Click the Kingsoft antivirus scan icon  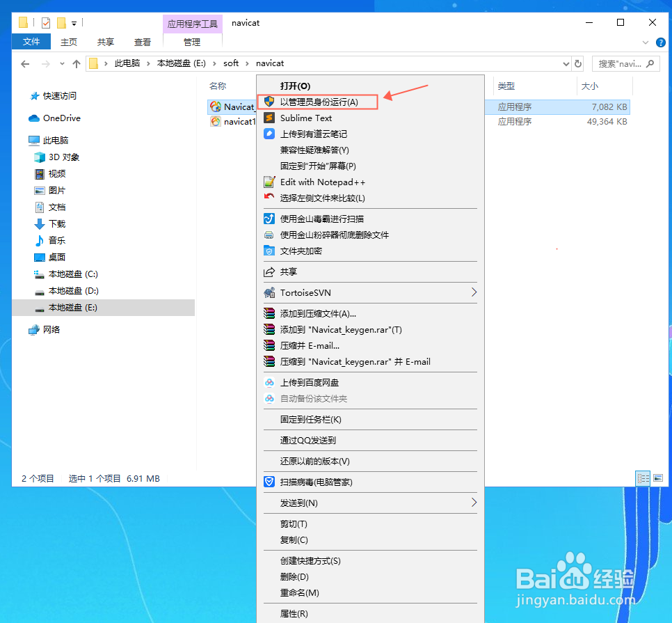click(269, 219)
